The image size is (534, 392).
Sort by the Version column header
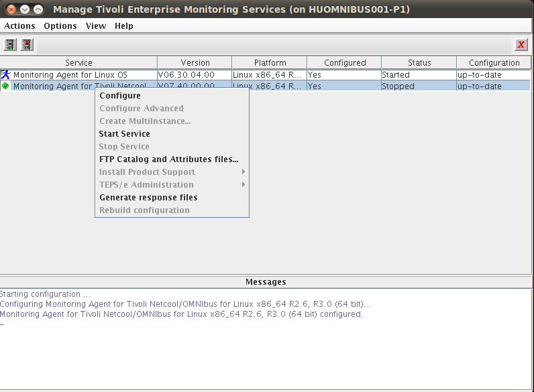coord(195,62)
